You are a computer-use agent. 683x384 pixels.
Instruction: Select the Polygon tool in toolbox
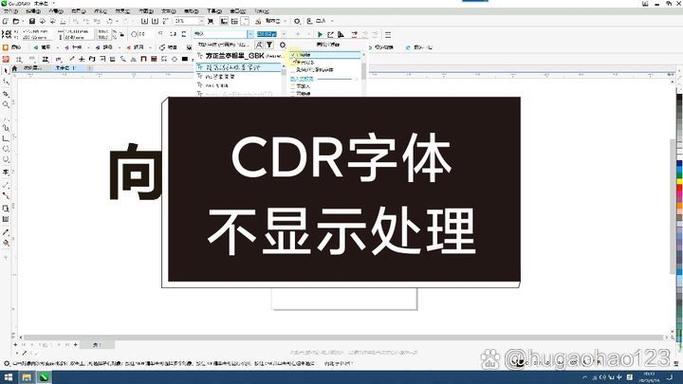coord(6,160)
